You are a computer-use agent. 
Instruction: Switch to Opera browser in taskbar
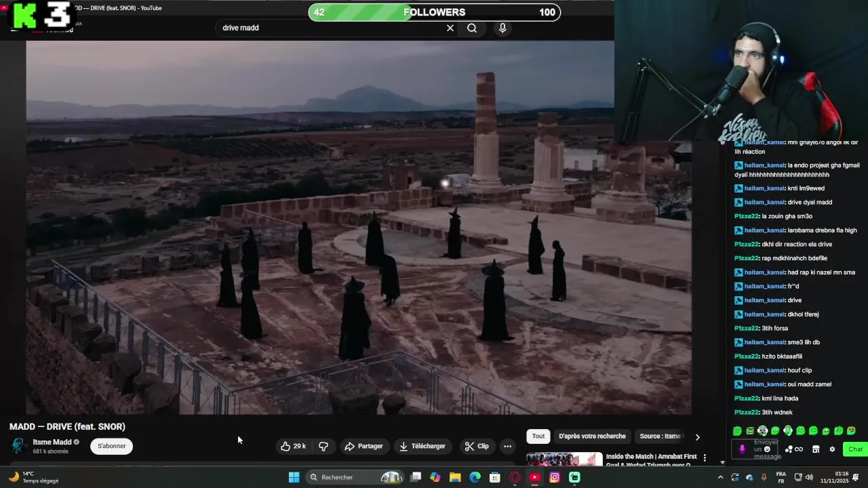click(515, 477)
